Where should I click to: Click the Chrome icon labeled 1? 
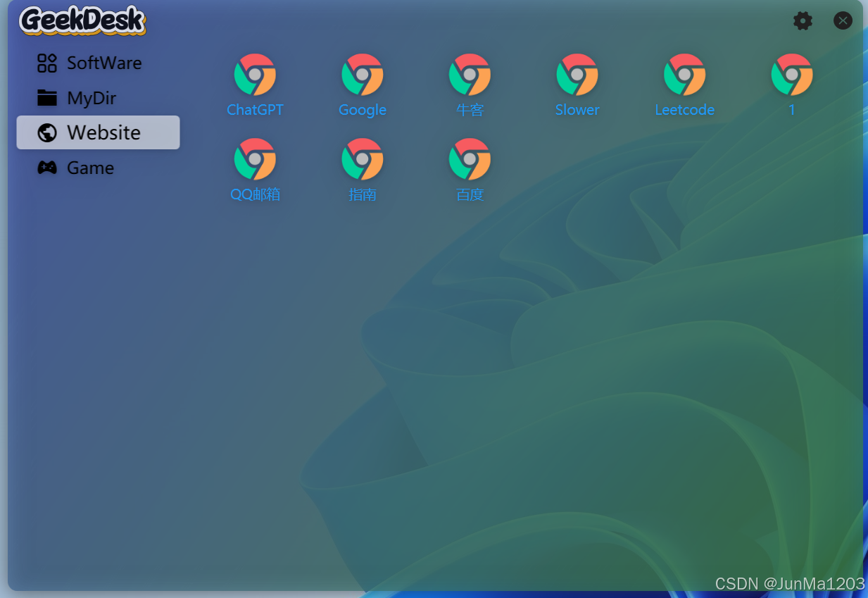(x=792, y=75)
